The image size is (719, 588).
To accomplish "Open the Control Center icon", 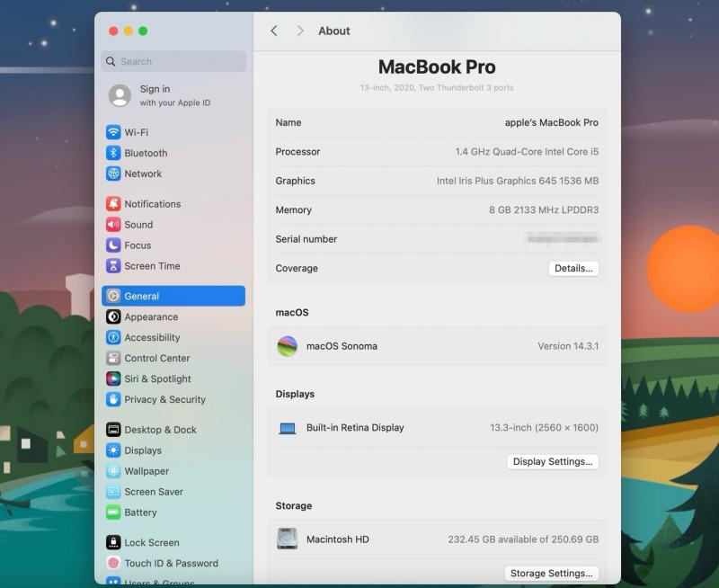I will pyautogui.click(x=113, y=358).
